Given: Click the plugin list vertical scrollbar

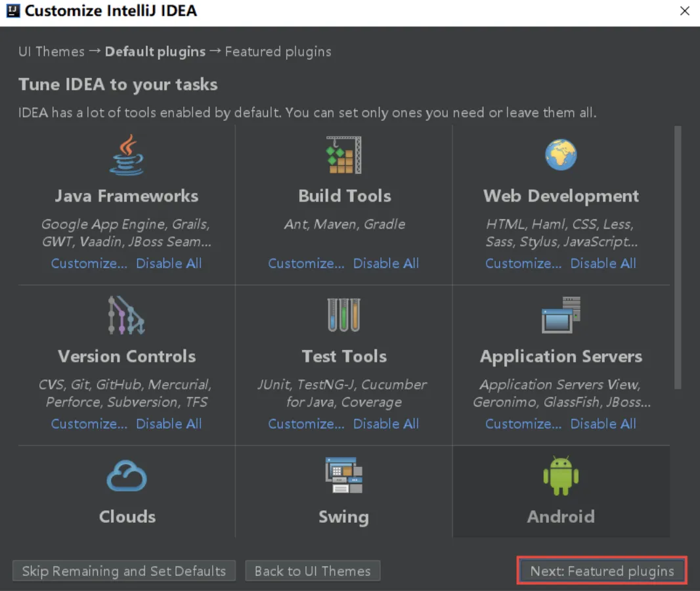Looking at the screenshot, I should coord(677,257).
